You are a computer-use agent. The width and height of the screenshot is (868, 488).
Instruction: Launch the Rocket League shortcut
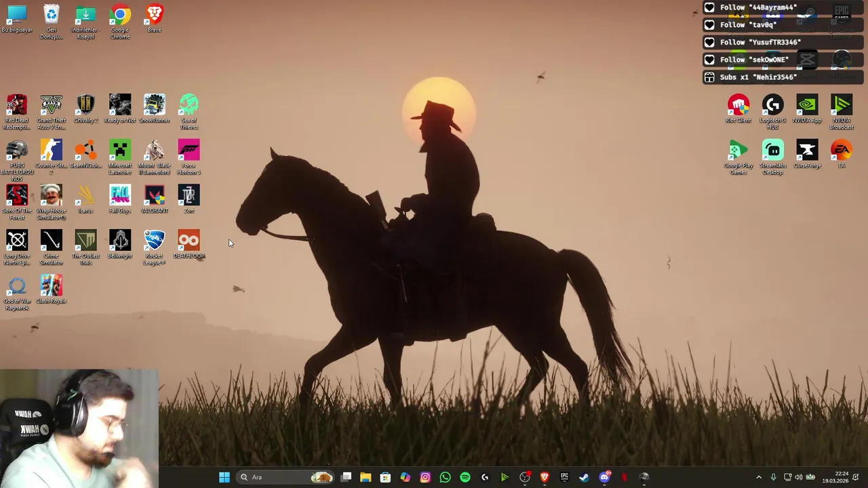[154, 248]
